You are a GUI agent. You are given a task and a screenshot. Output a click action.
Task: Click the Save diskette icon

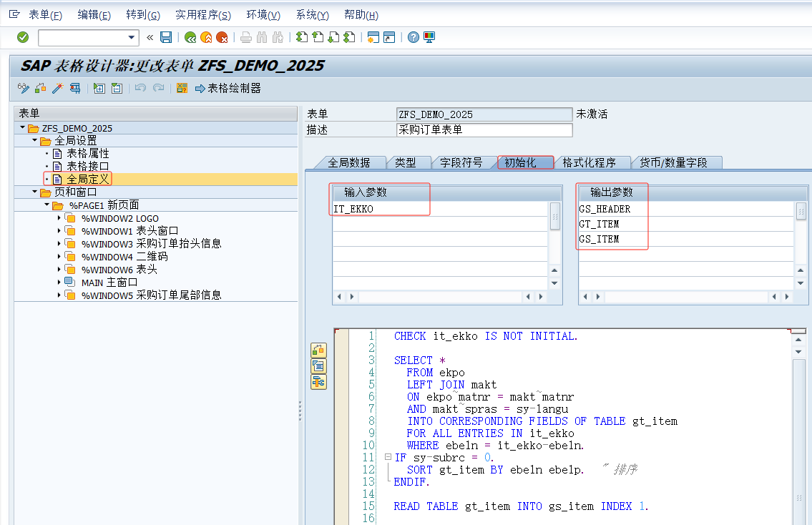[166, 37]
